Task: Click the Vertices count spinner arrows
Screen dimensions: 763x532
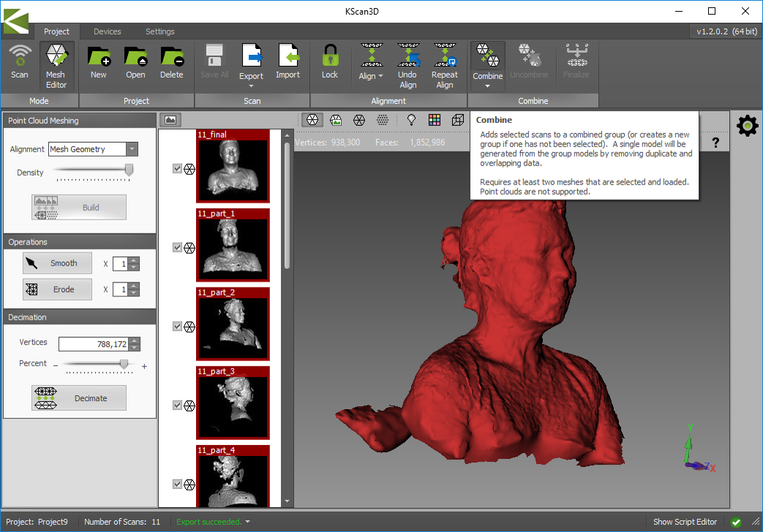Action: pyautogui.click(x=135, y=344)
